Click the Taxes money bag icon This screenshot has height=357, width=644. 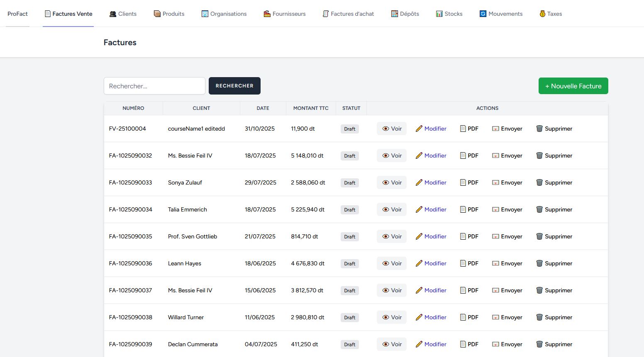542,14
